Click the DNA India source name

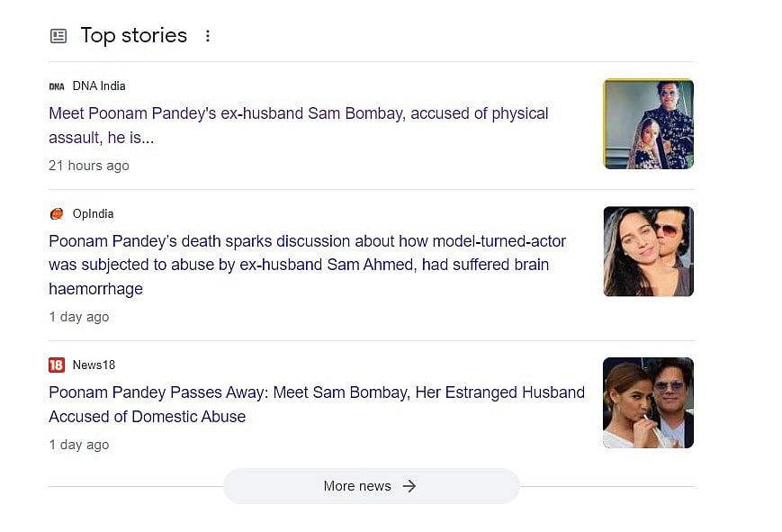99,86
